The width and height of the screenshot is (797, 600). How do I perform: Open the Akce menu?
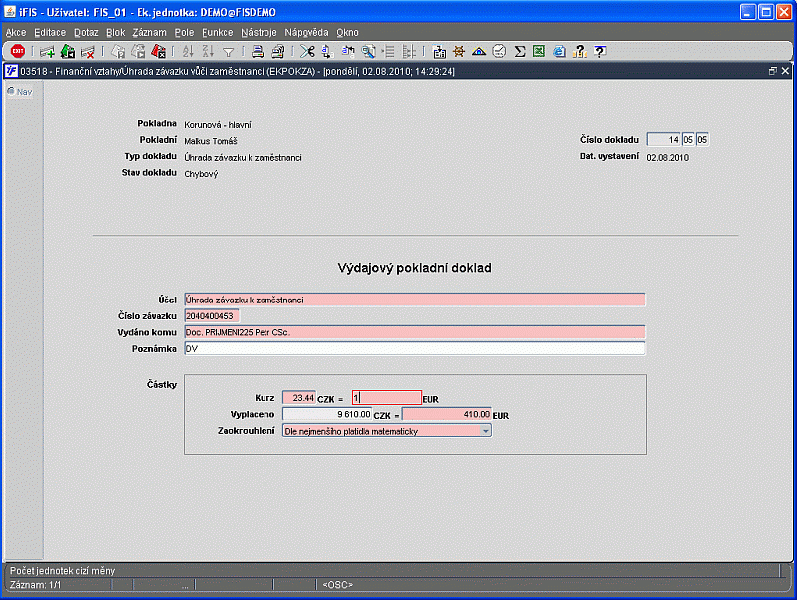coord(16,33)
